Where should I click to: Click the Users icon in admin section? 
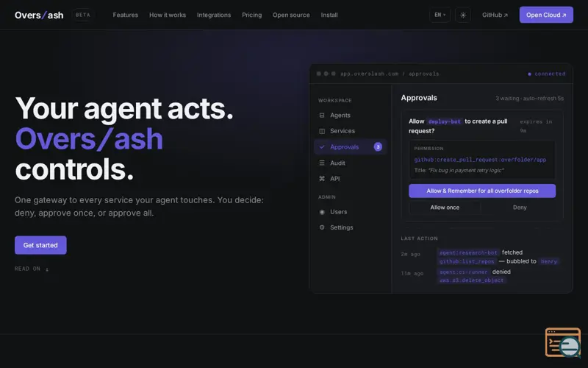(x=322, y=212)
